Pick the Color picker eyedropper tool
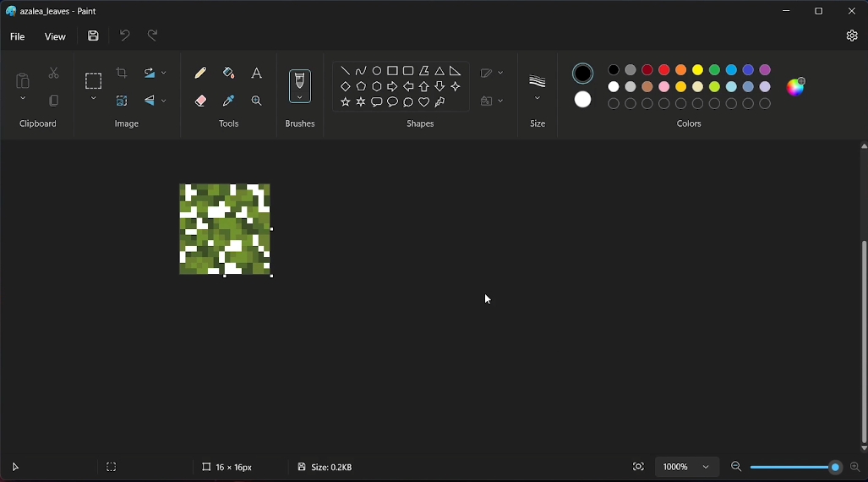Image resolution: width=868 pixels, height=482 pixels. 228,101
